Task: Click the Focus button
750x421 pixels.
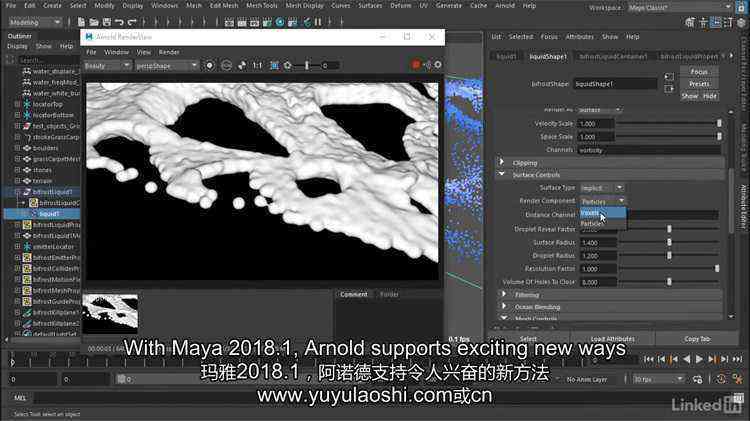Action: [x=699, y=72]
